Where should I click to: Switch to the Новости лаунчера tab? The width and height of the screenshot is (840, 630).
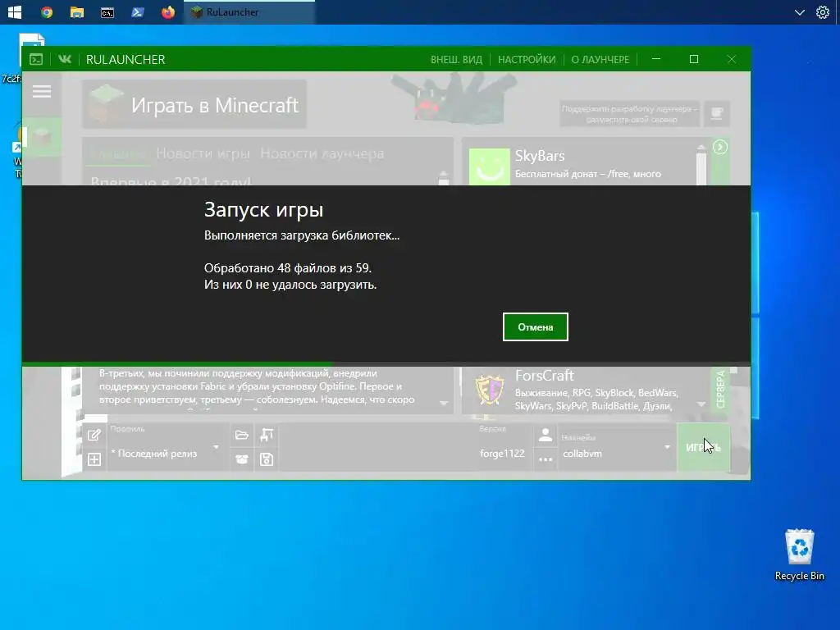click(x=322, y=153)
